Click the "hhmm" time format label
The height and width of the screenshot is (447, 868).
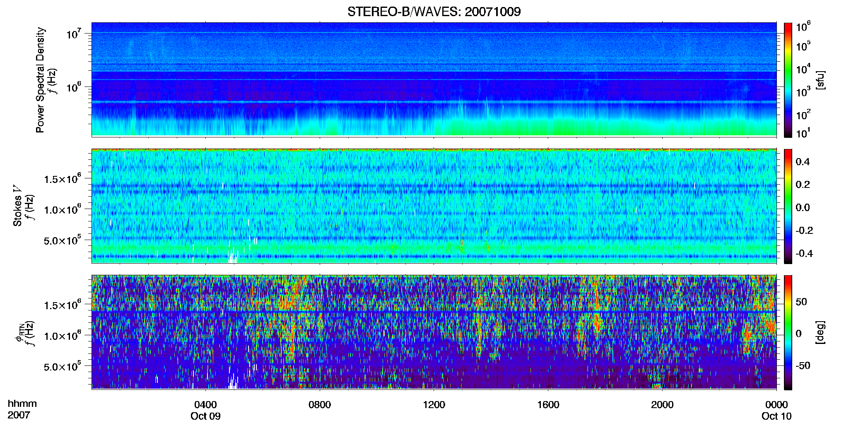(22, 404)
